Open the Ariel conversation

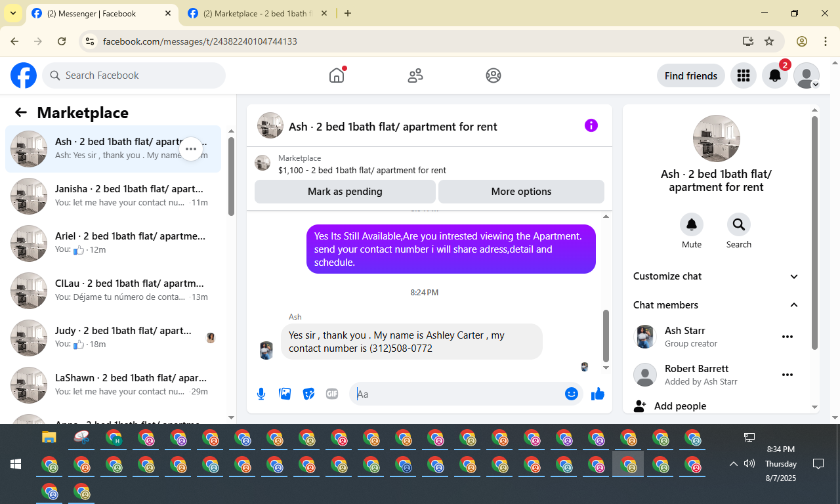114,243
